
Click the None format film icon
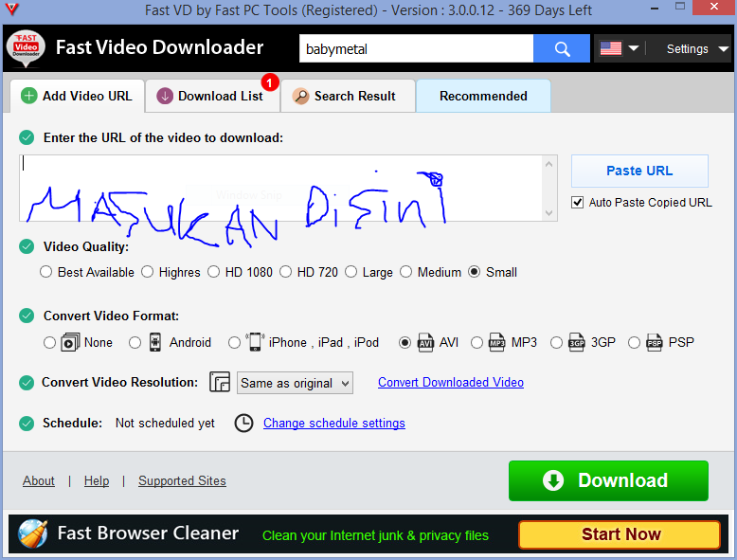click(x=70, y=342)
